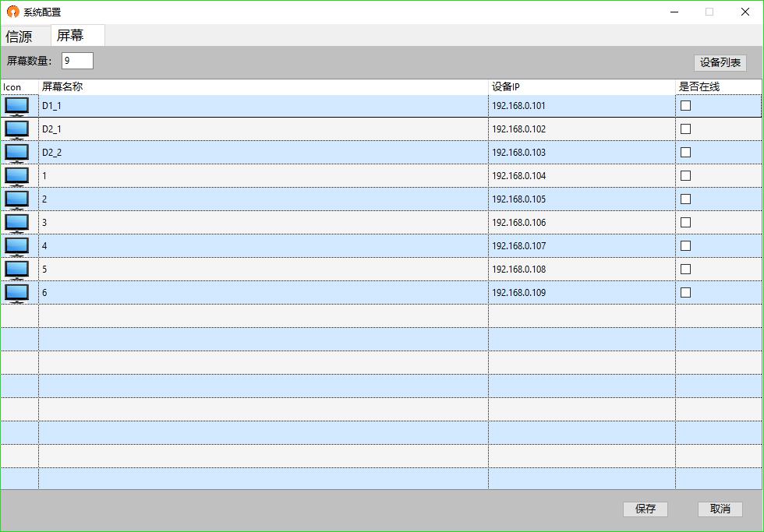Click the 取消 cancel button
The height and width of the screenshot is (532, 764).
click(720, 509)
